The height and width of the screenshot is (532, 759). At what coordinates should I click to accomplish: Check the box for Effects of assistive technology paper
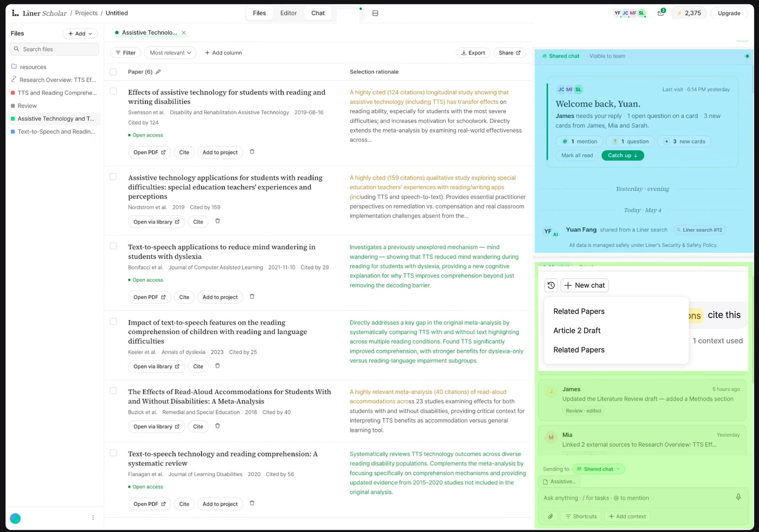[113, 91]
